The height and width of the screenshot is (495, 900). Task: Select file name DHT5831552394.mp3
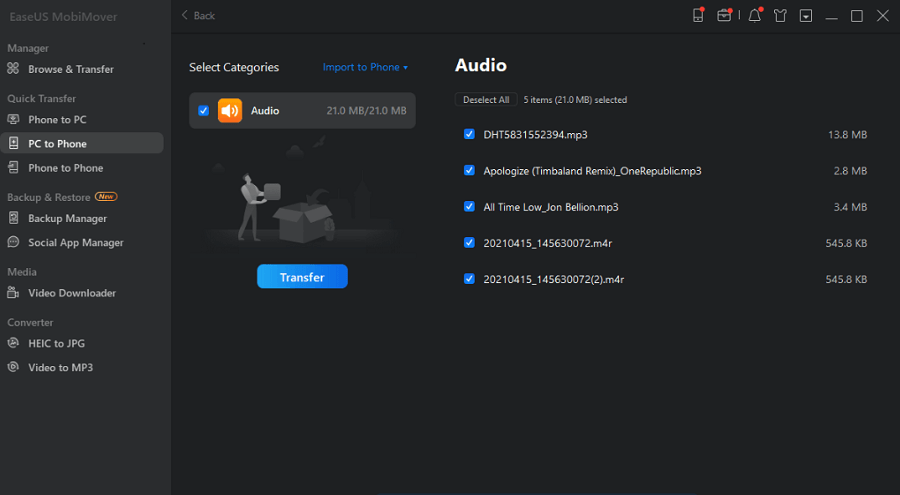[x=535, y=135]
